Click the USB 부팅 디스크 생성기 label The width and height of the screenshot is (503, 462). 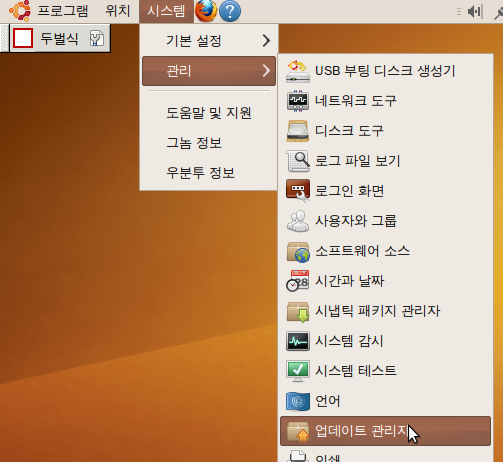pyautogui.click(x=385, y=71)
